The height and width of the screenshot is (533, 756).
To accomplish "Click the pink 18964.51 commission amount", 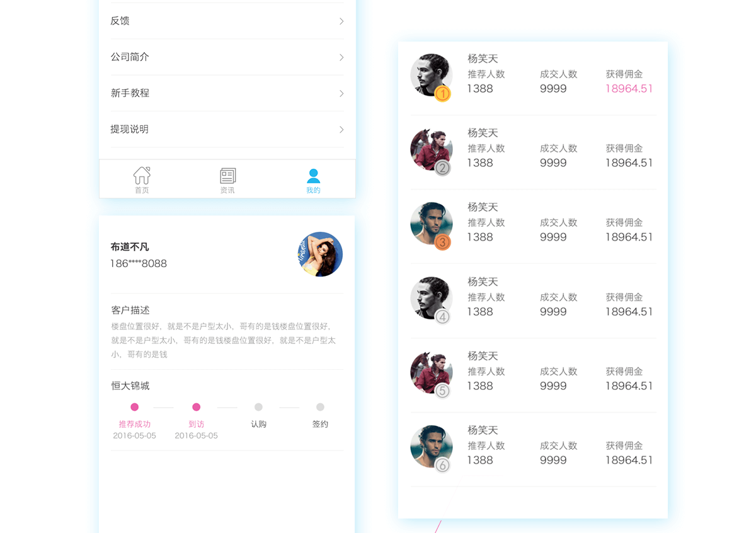I will click(629, 89).
